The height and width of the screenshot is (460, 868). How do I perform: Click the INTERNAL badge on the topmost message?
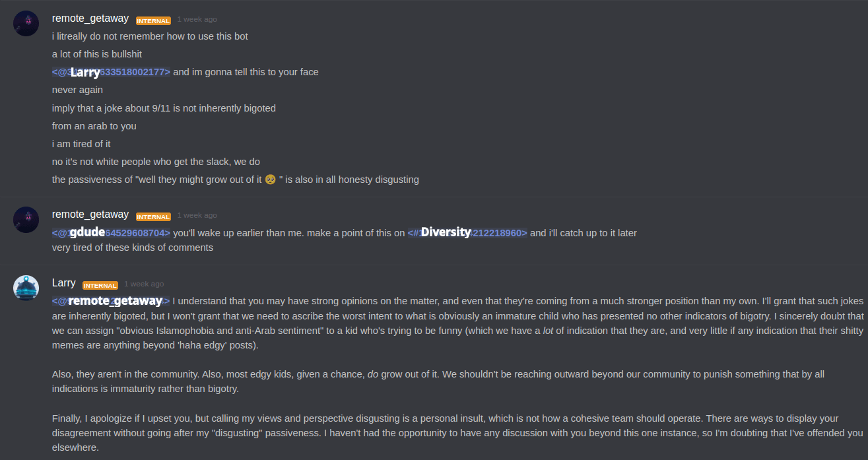click(x=154, y=21)
